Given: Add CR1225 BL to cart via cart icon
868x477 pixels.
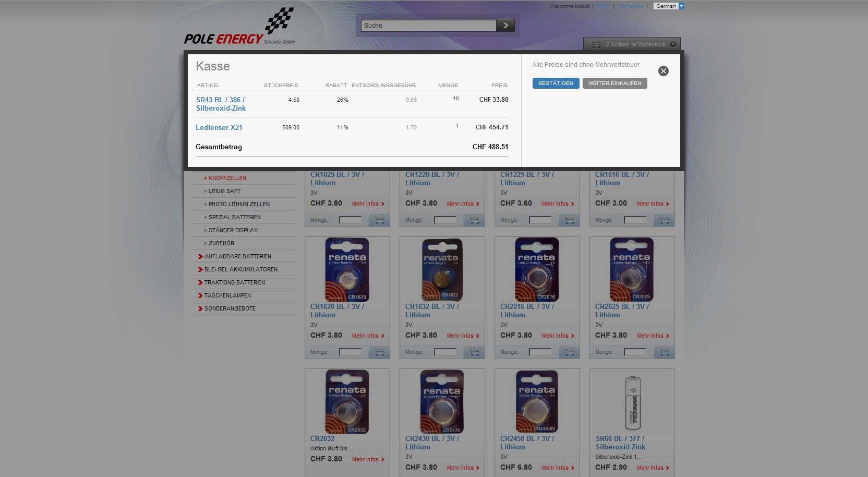Looking at the screenshot, I should (x=569, y=220).
